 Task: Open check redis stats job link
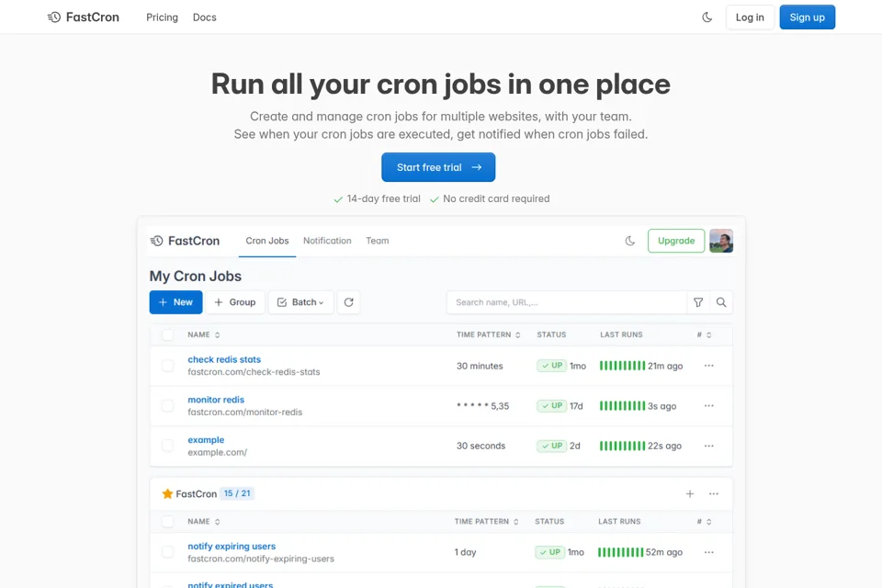[224, 359]
